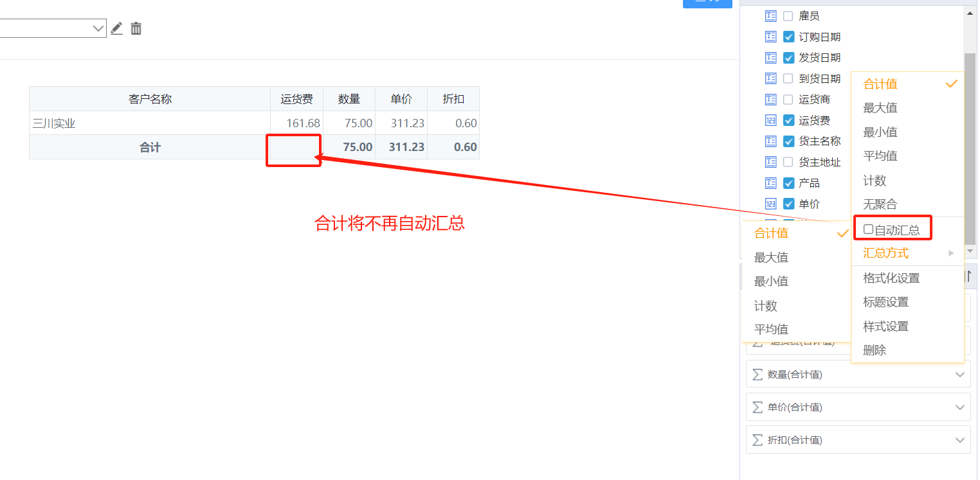This screenshot has width=980, height=480.
Task: Choose 格式化设置 from the context menu
Action: [891, 278]
